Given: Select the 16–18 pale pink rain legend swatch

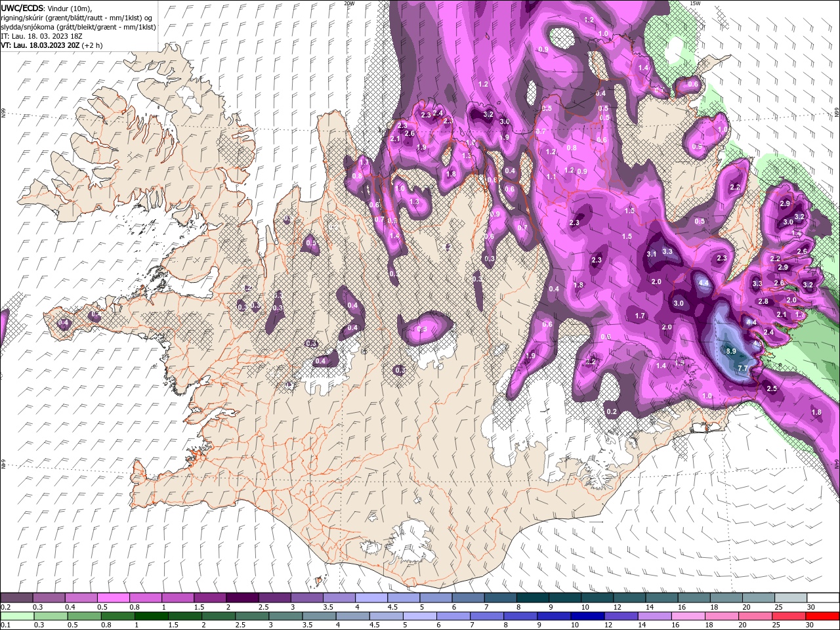Looking at the screenshot, I should [688, 616].
